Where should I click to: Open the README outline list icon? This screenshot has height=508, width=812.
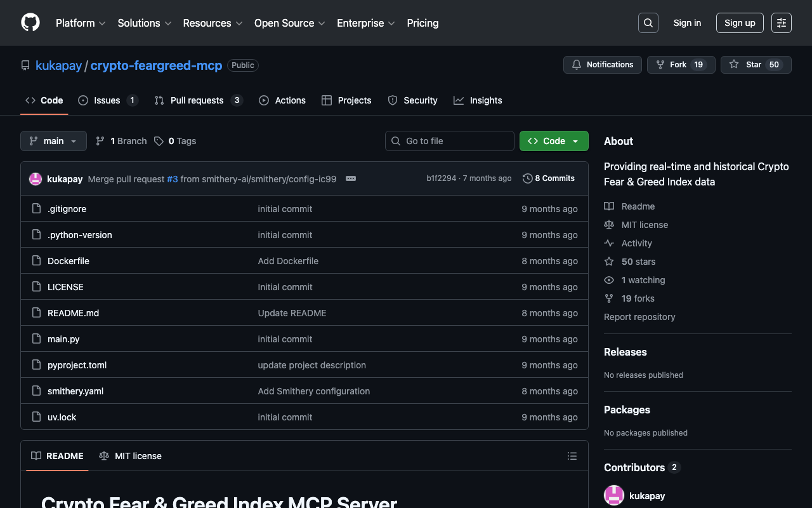(x=572, y=456)
